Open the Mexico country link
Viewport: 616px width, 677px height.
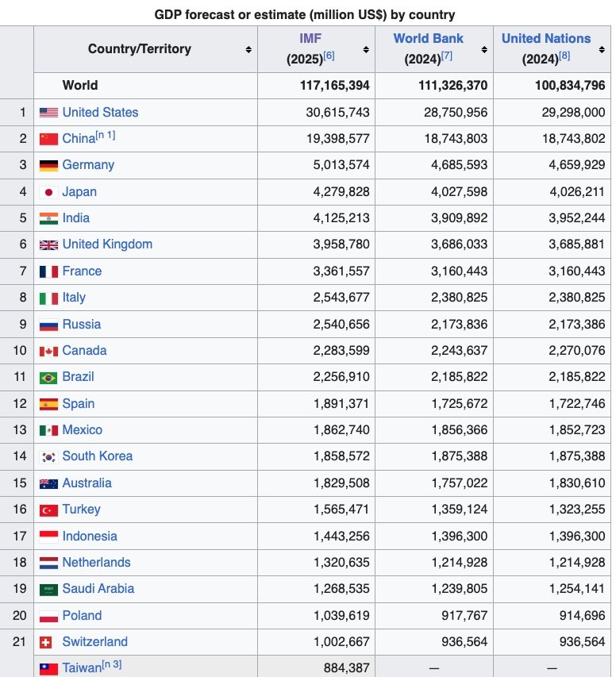tap(82, 430)
